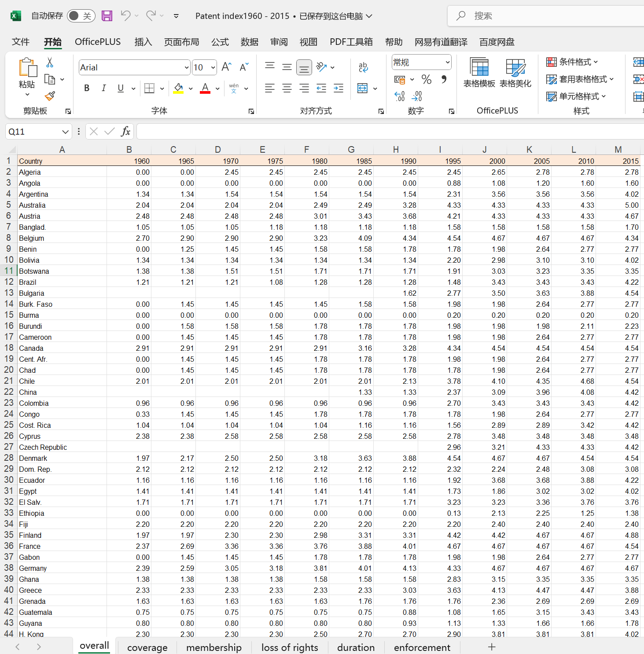Toggle Italic formatting
This screenshot has height=654, width=644.
click(x=103, y=88)
